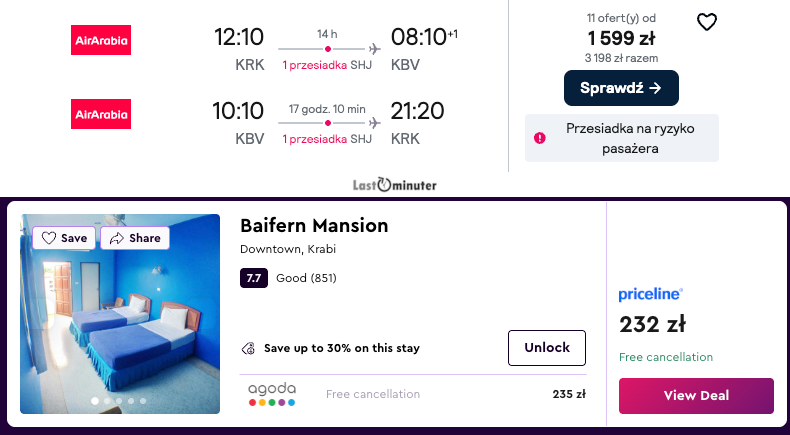Unlock the 30% savings deal
The height and width of the screenshot is (435, 790).
(x=547, y=348)
